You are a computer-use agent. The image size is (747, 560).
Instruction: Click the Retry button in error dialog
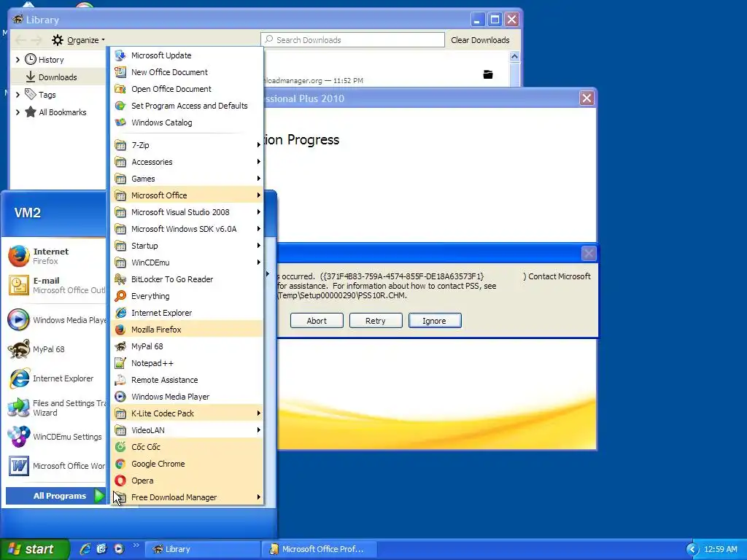tap(376, 321)
